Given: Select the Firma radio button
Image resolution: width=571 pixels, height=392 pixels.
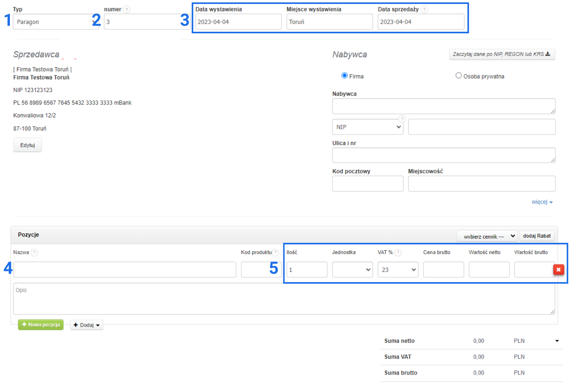Looking at the screenshot, I should pyautogui.click(x=344, y=76).
